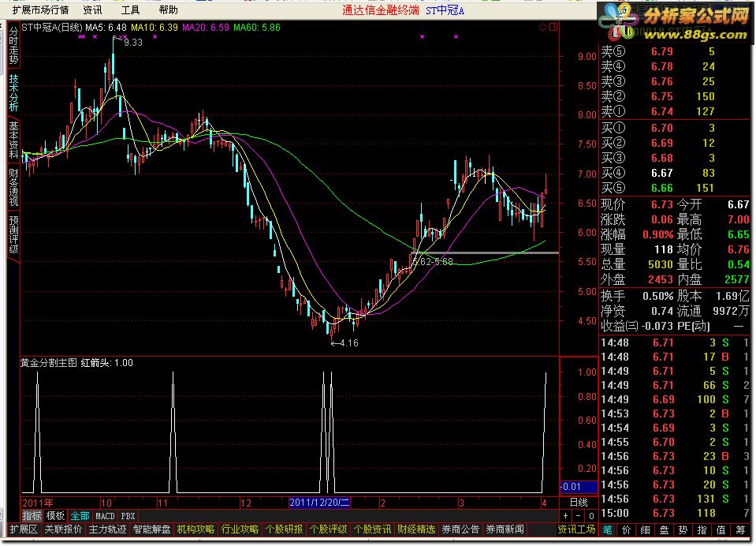
Task: Open the 基本资料 side tab
Action: [x=13, y=140]
